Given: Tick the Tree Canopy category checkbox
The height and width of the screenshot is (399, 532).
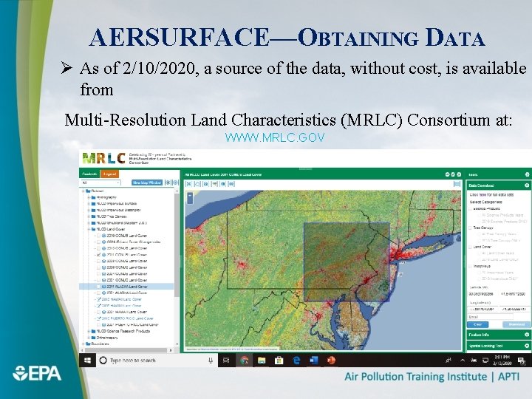Looking at the screenshot, I should [x=470, y=228].
